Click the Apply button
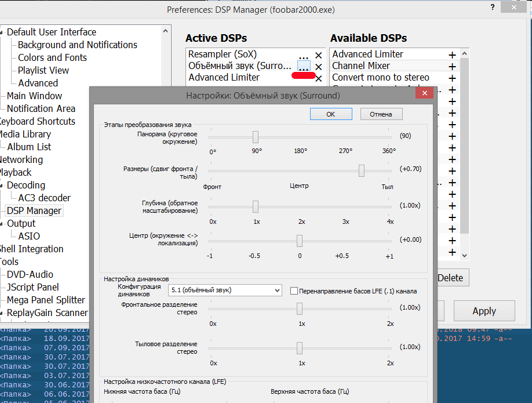This screenshot has width=532, height=403. [484, 311]
